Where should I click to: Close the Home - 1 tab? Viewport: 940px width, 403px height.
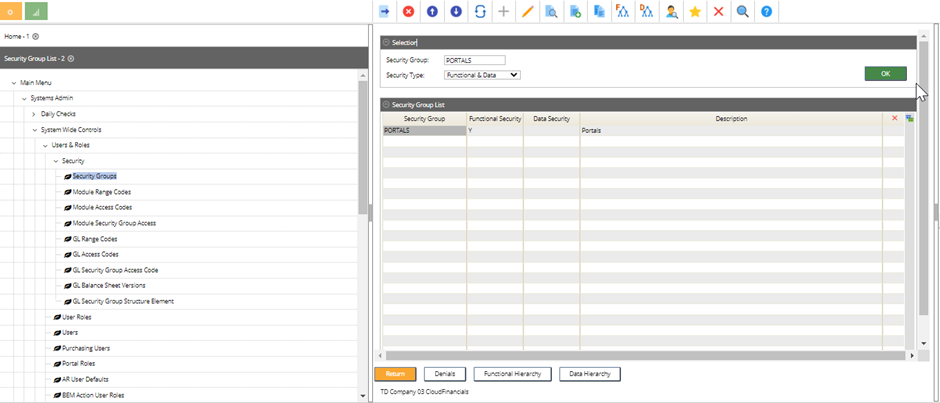tap(35, 37)
